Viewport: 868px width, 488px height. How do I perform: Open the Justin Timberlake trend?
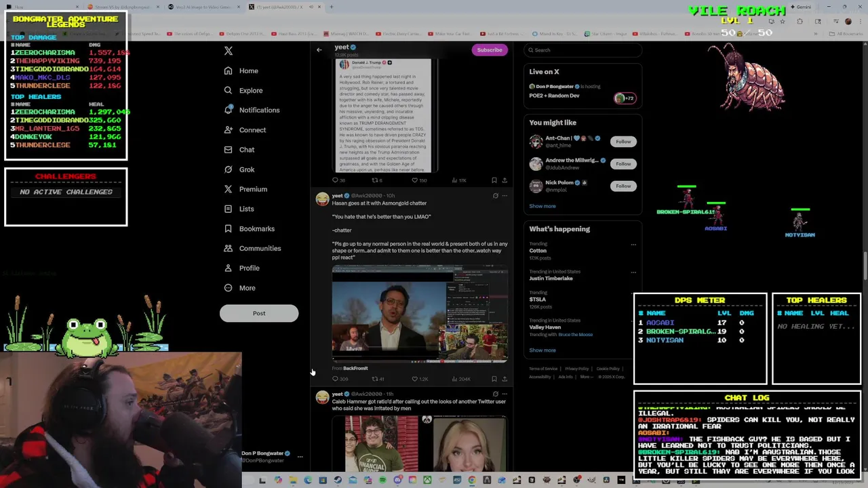(x=551, y=279)
